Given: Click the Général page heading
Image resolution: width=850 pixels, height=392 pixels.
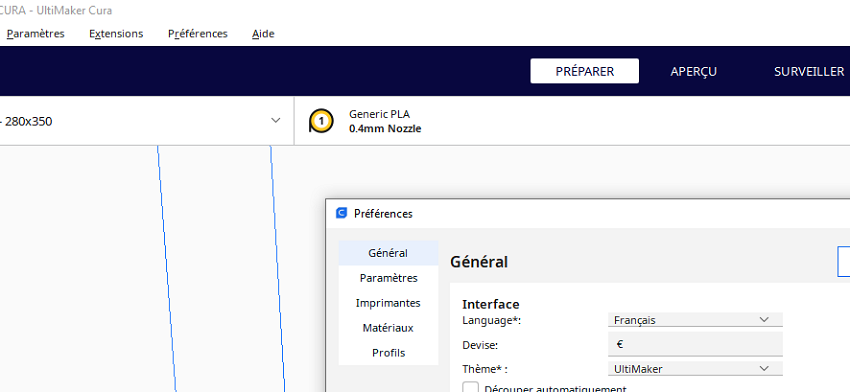Looking at the screenshot, I should point(479,262).
